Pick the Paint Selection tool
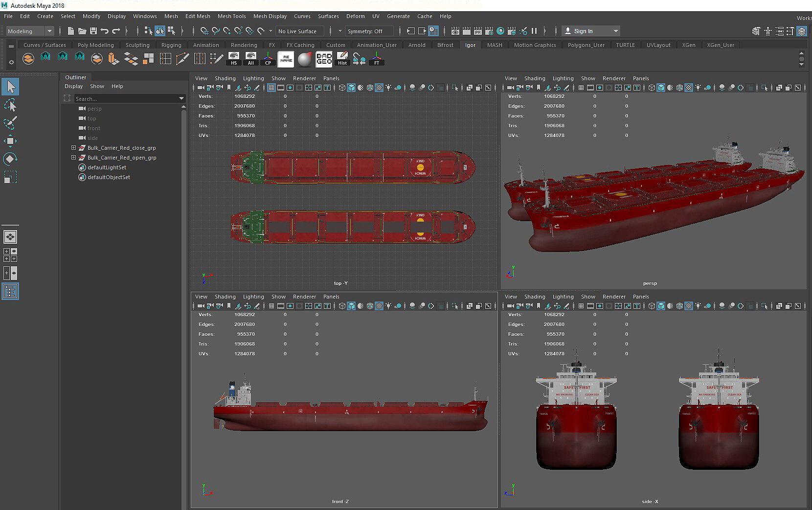Viewport: 812px width, 510px height. pyautogui.click(x=10, y=123)
